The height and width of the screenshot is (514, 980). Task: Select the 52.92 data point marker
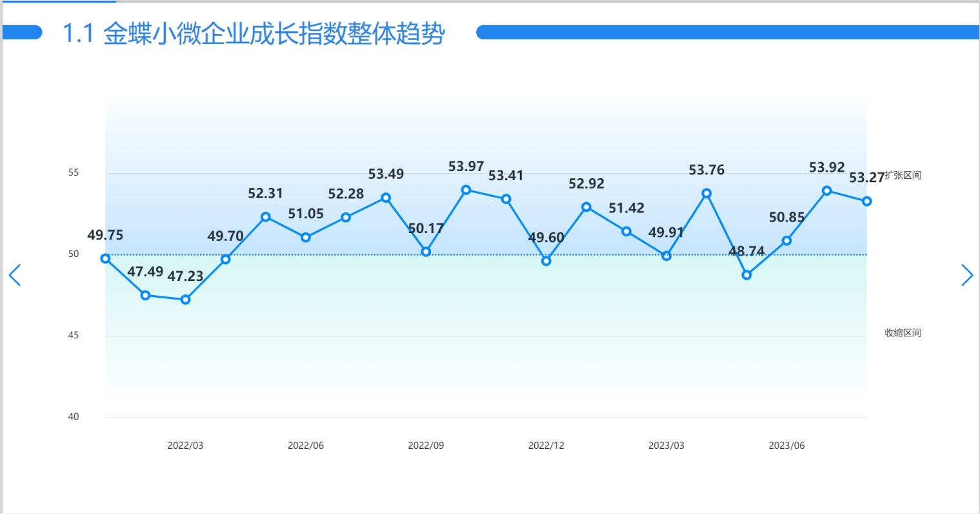click(x=586, y=207)
